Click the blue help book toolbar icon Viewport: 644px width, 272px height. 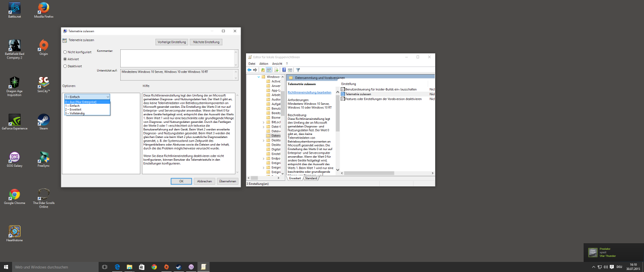pos(284,70)
